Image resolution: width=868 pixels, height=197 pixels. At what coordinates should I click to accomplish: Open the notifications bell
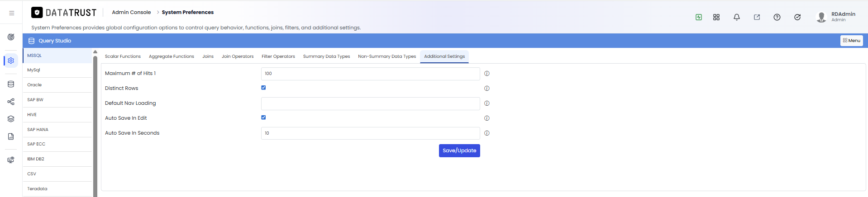point(737,17)
